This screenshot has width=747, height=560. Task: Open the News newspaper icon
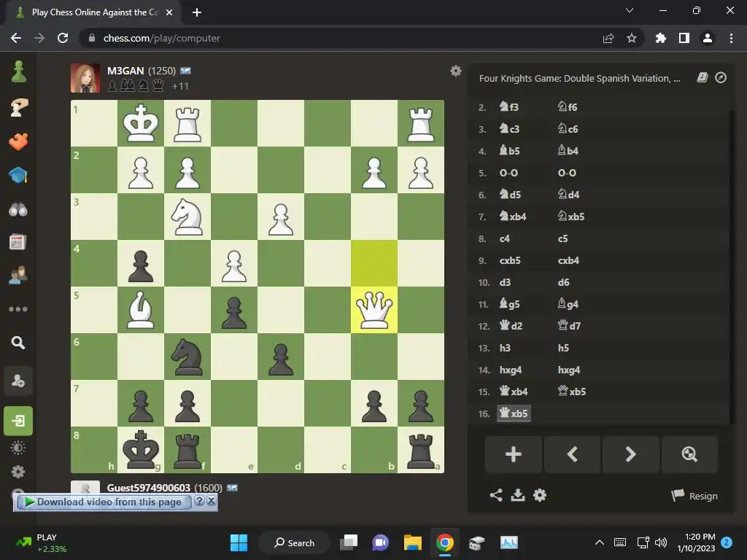pos(18,242)
